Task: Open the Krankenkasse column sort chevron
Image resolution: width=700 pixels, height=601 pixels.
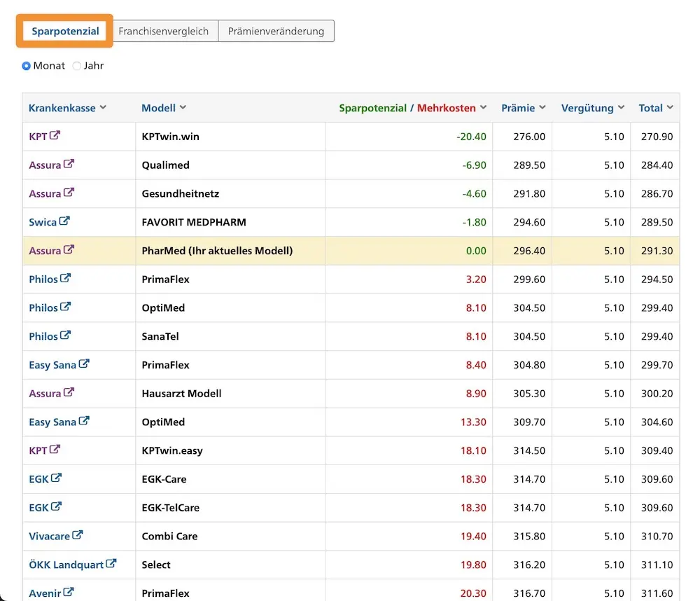Action: (x=103, y=107)
